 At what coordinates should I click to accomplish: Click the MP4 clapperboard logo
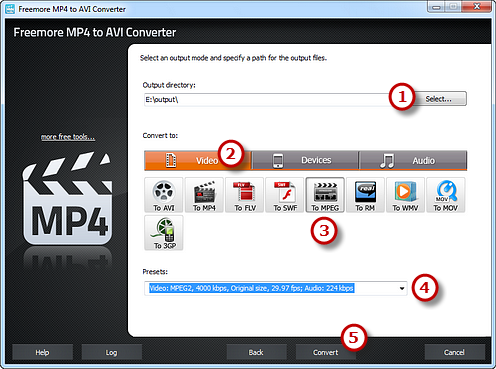point(67,199)
